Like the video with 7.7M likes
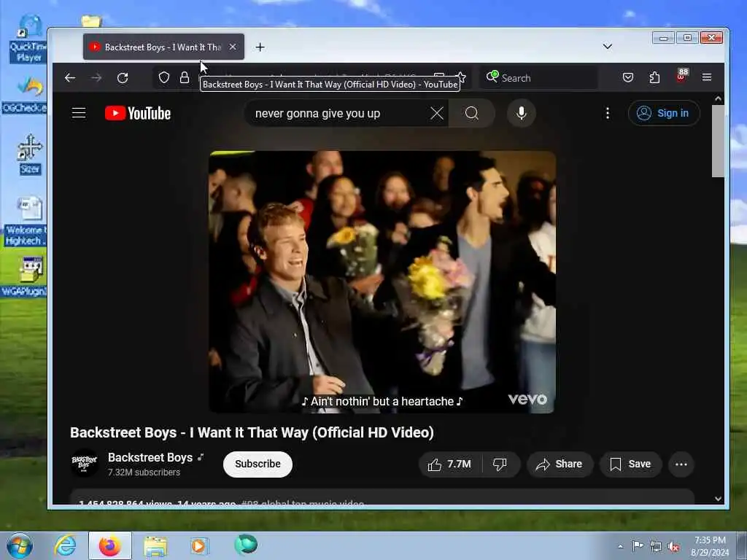 coord(450,464)
